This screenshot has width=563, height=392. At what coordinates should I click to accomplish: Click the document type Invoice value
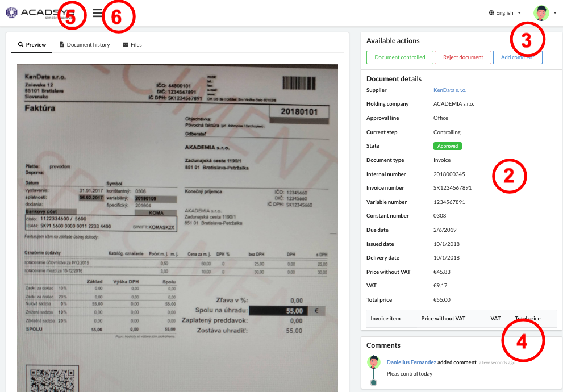[441, 160]
